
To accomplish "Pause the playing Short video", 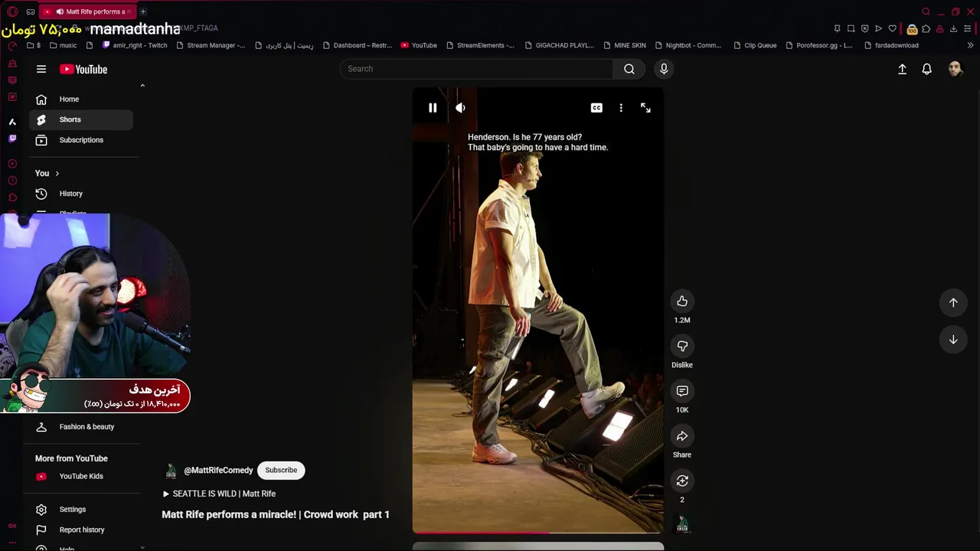I will [x=433, y=108].
